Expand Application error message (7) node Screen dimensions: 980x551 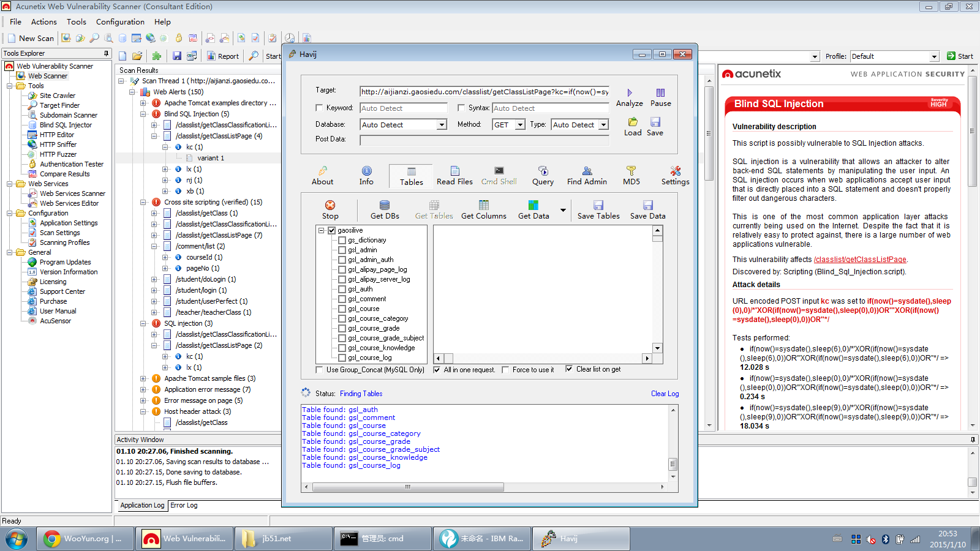[x=143, y=389]
